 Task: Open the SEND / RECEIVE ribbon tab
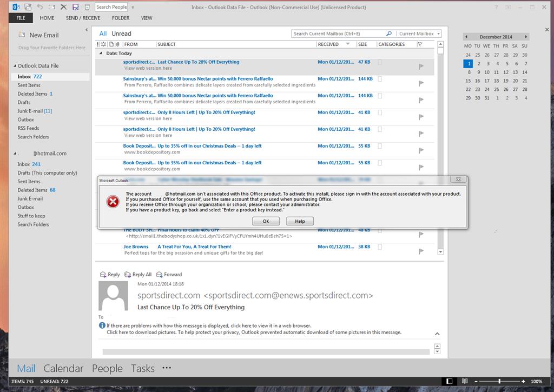pyautogui.click(x=83, y=18)
